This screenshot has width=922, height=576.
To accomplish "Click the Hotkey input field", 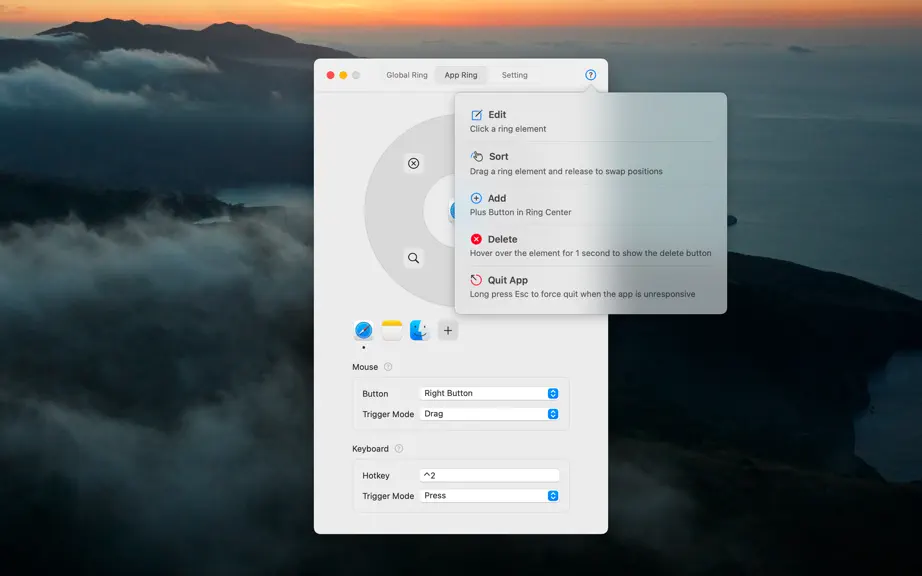I will pos(489,475).
